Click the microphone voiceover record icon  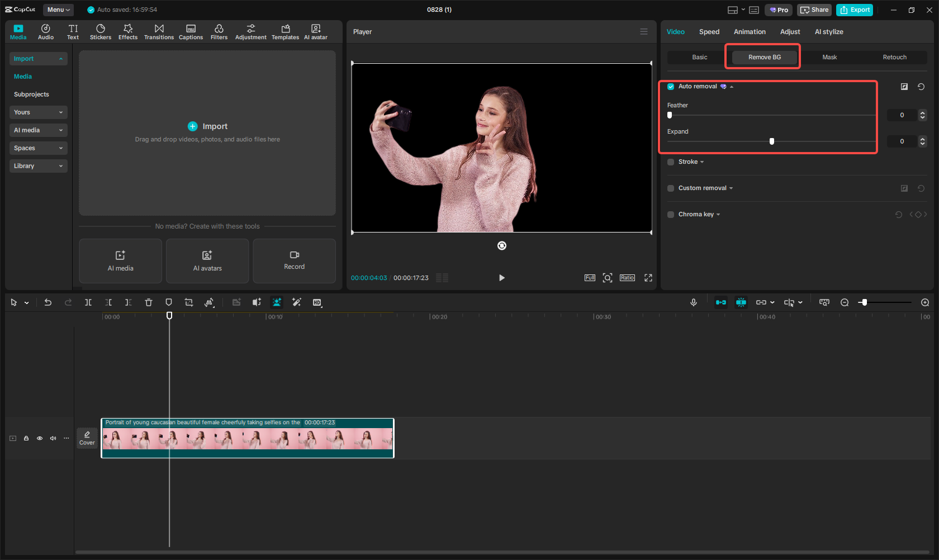coord(694,302)
